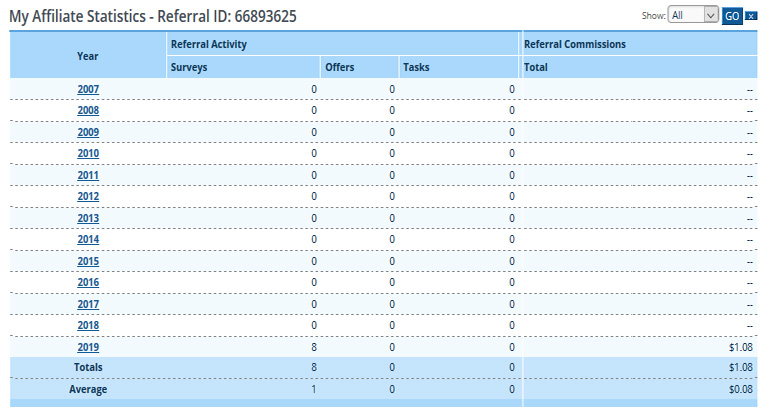View 2010 affiliate statistics
The width and height of the screenshot is (760, 419).
point(88,153)
